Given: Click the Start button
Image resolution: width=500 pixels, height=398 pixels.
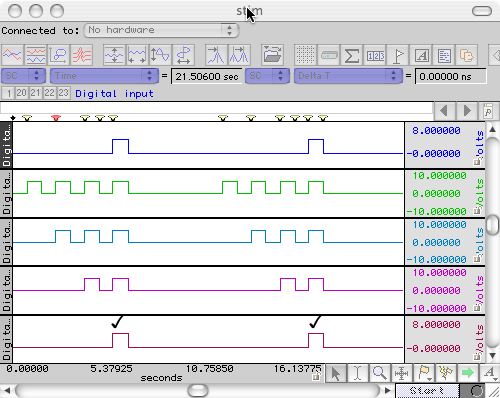Looking at the screenshot, I should (x=427, y=391).
